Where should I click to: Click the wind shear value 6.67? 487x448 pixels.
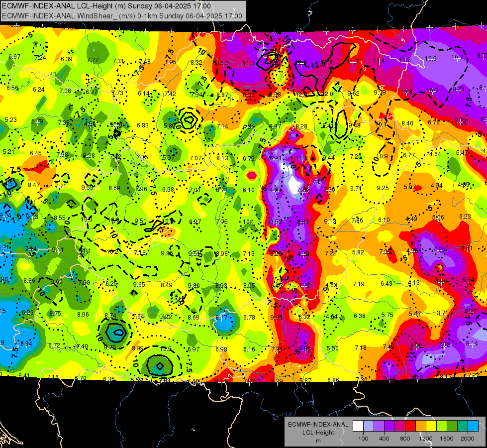14,57
